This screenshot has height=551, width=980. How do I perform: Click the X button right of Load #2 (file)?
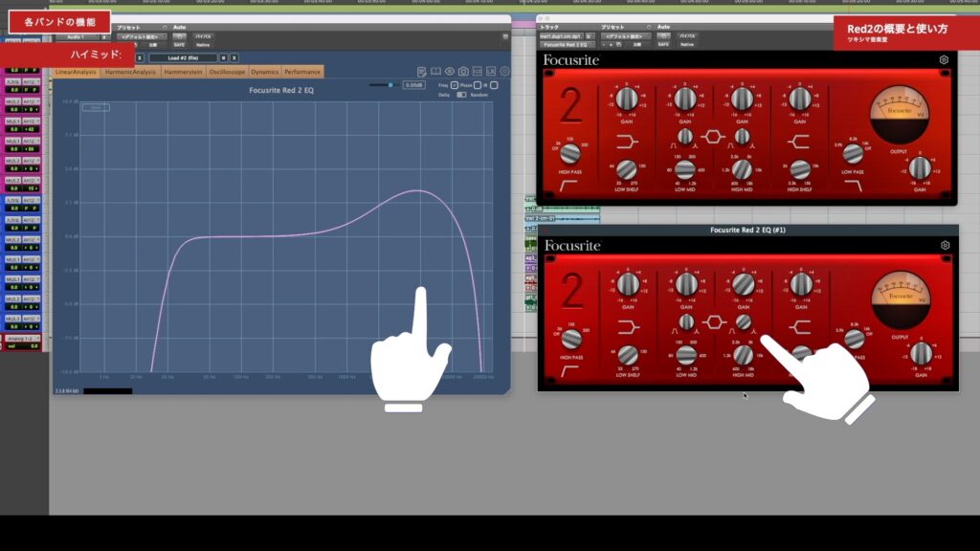point(234,58)
